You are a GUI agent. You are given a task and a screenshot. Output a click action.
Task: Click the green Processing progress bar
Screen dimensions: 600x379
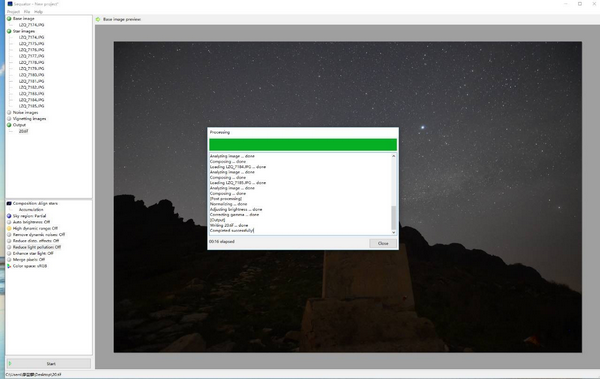tap(303, 145)
